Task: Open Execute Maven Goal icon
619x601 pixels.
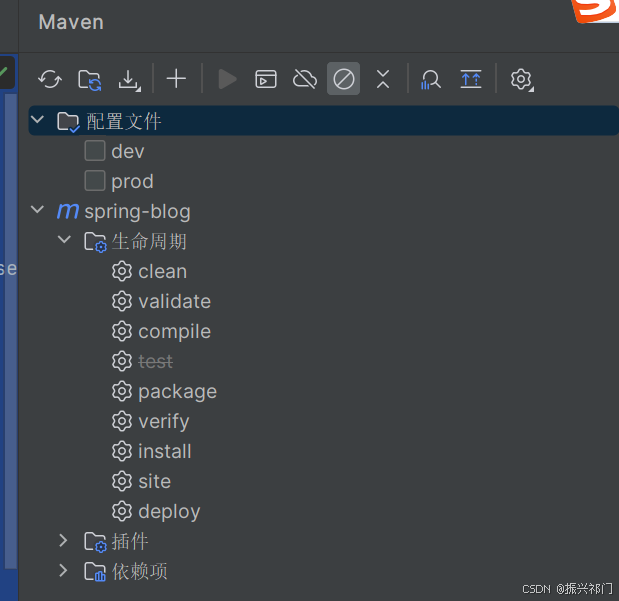Action: tap(266, 79)
